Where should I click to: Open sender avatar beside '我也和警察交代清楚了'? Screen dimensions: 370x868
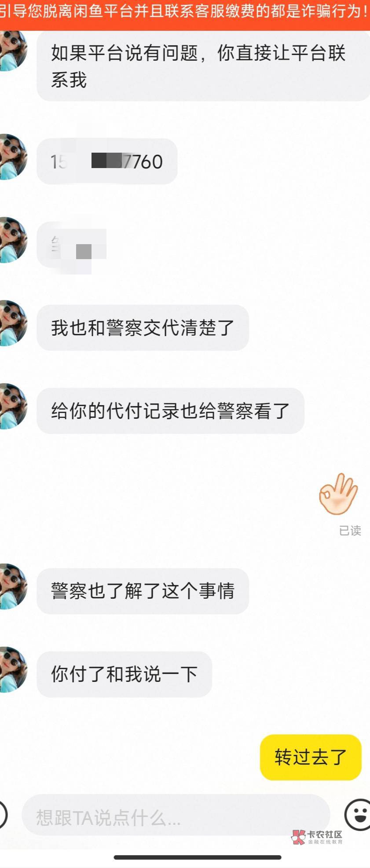click(x=13, y=323)
